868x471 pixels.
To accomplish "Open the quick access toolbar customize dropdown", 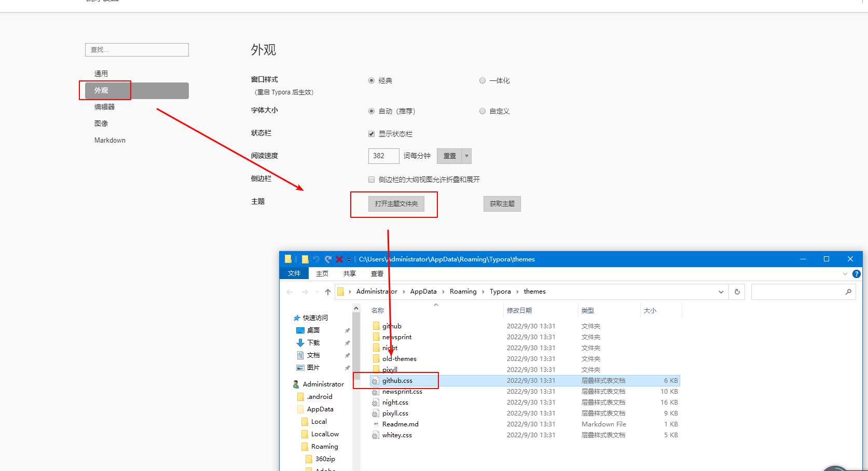I will [x=349, y=260].
